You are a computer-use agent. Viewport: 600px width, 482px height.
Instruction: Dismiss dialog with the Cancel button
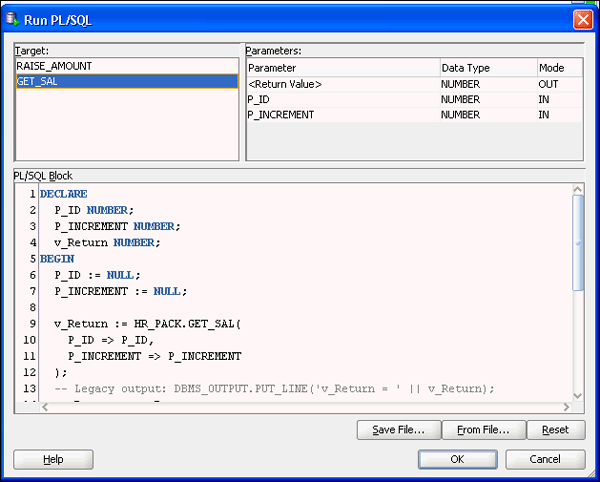click(x=545, y=459)
